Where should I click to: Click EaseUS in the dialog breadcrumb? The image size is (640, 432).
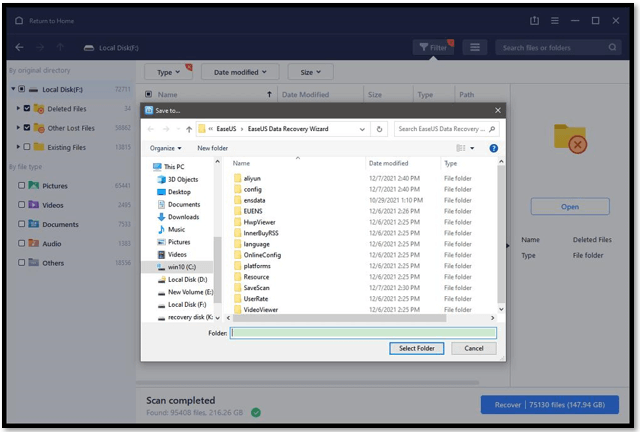[226, 129]
